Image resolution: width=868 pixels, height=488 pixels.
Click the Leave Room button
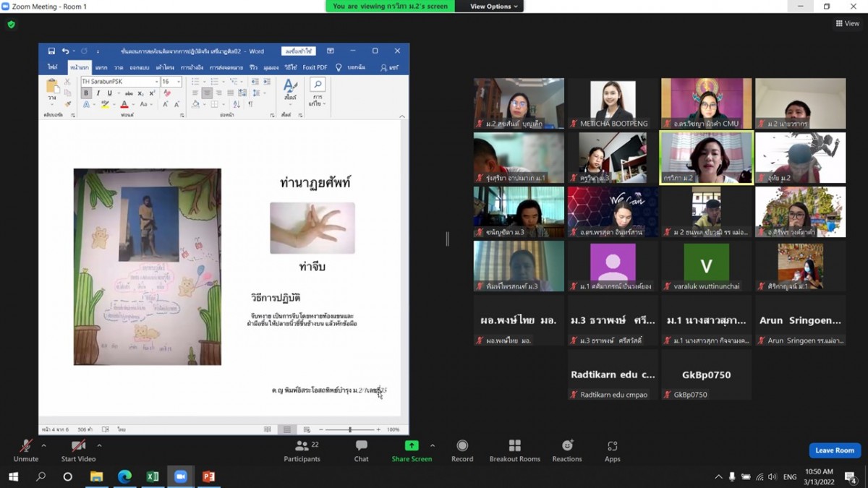[834, 450]
